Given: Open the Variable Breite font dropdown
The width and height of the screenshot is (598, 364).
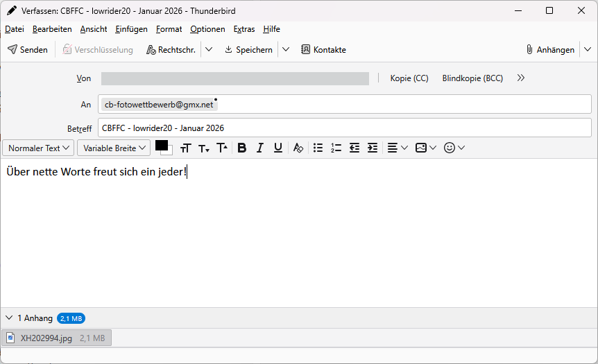Looking at the screenshot, I should click(114, 148).
